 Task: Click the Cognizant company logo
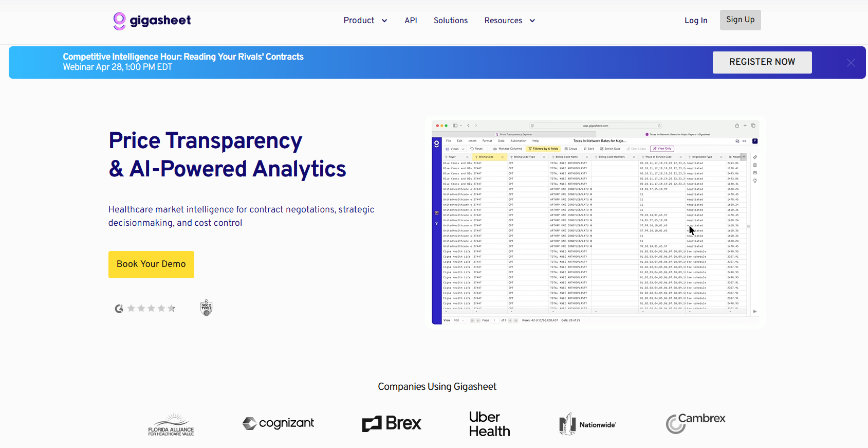click(x=278, y=423)
